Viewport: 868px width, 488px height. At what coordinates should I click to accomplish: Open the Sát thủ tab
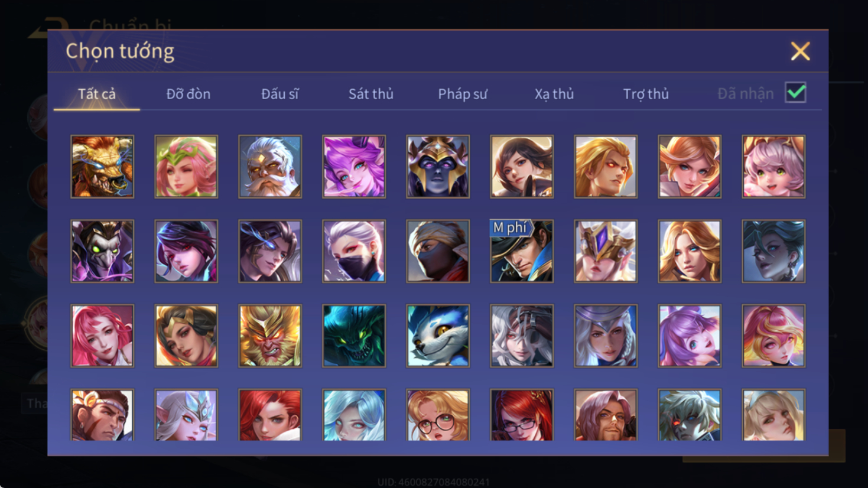[370, 94]
